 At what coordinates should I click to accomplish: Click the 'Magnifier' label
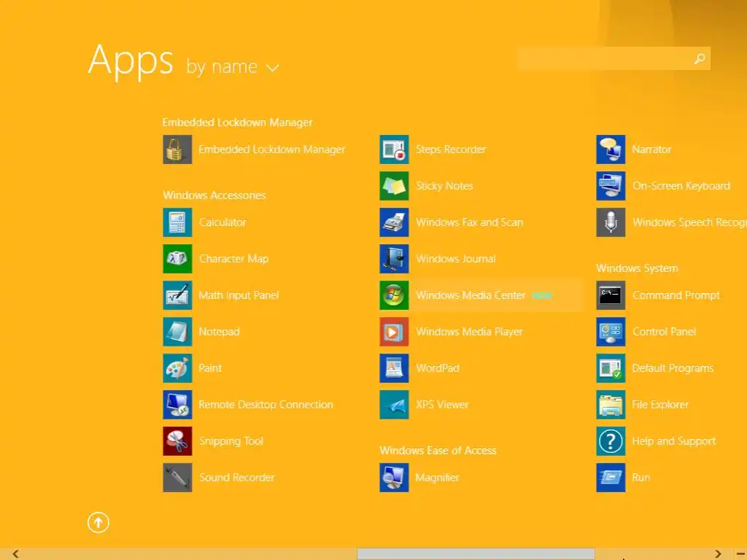pos(438,478)
